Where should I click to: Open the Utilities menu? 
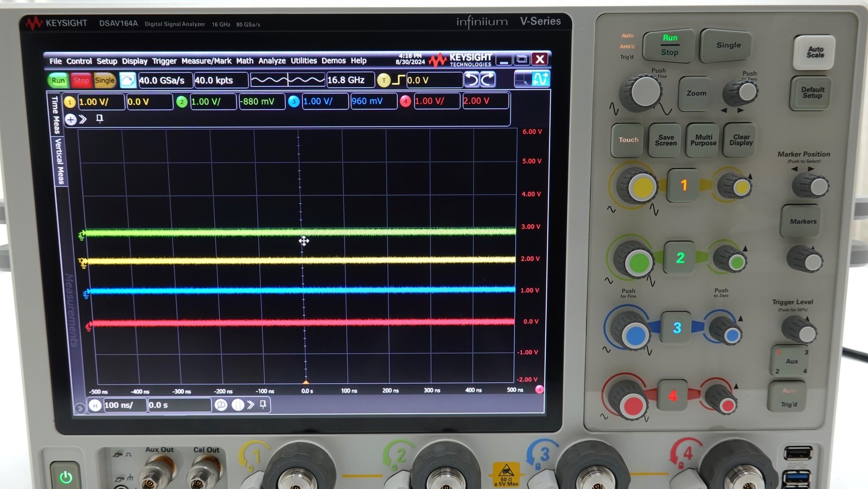tap(304, 61)
